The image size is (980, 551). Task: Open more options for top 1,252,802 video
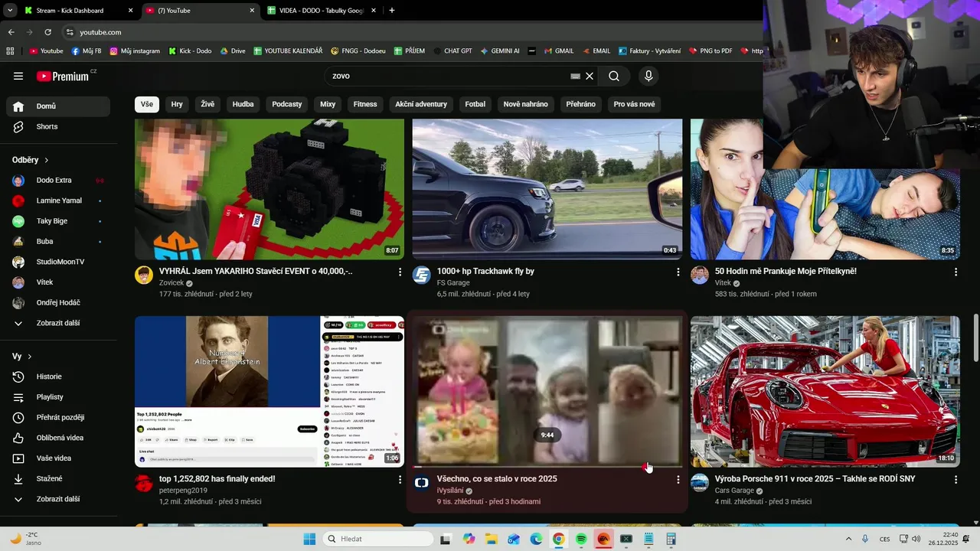(x=400, y=479)
